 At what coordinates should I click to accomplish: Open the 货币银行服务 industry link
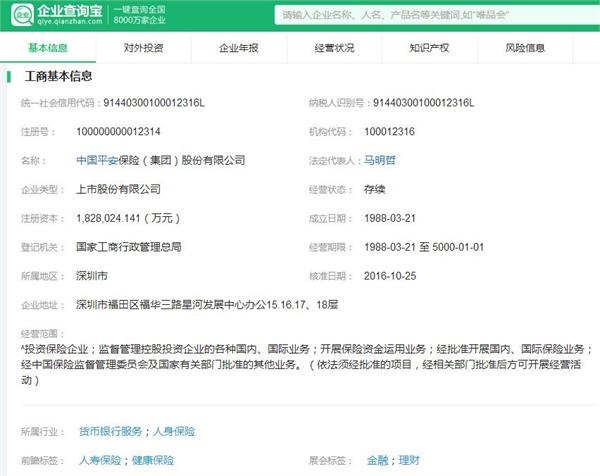(x=111, y=431)
